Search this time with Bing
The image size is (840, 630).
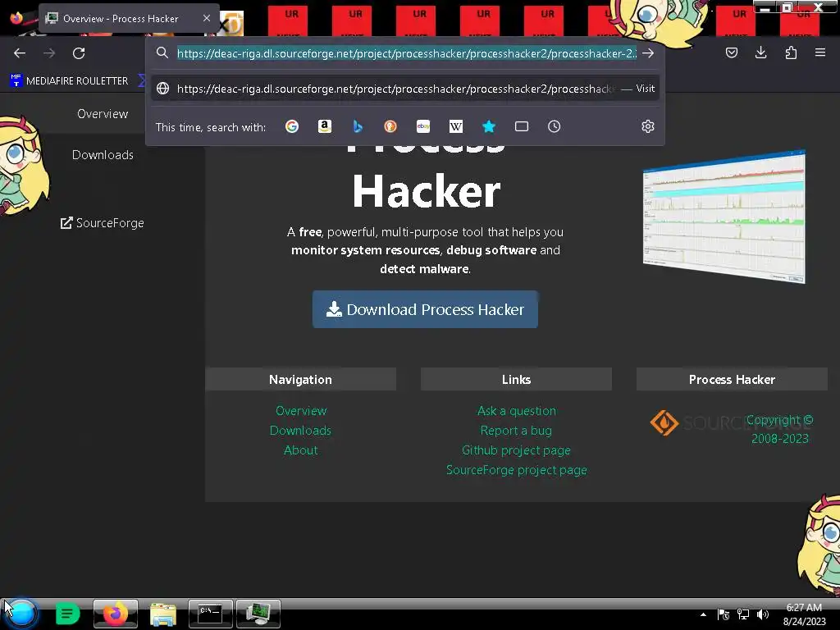[x=358, y=126]
